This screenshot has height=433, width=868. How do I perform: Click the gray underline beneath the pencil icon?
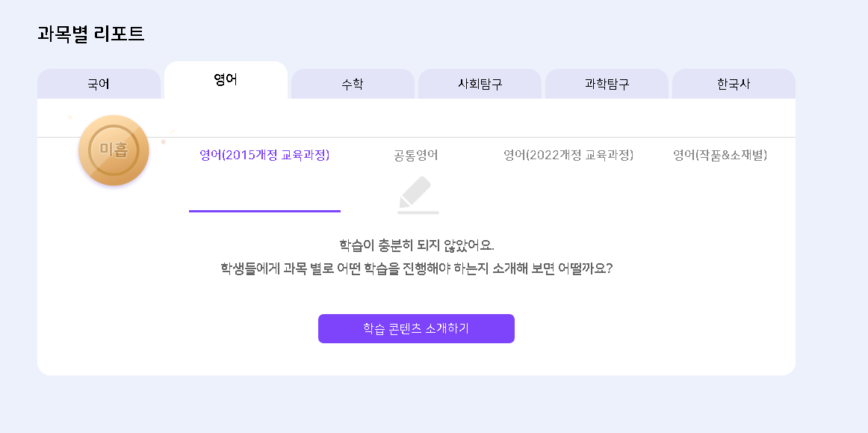(418, 212)
